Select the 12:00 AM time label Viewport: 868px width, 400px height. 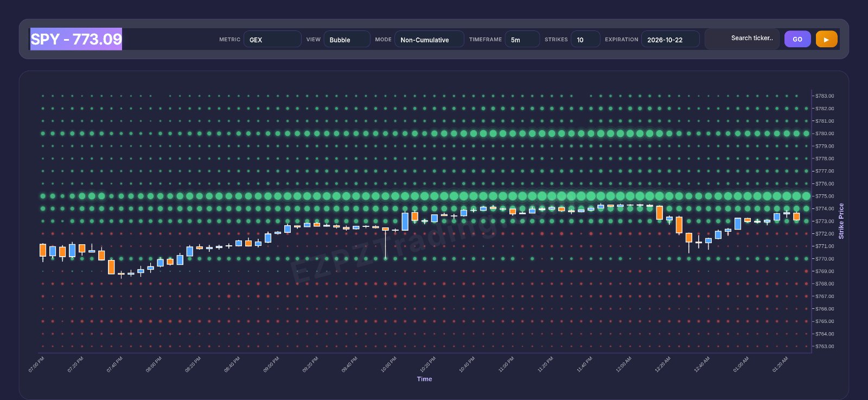click(624, 364)
